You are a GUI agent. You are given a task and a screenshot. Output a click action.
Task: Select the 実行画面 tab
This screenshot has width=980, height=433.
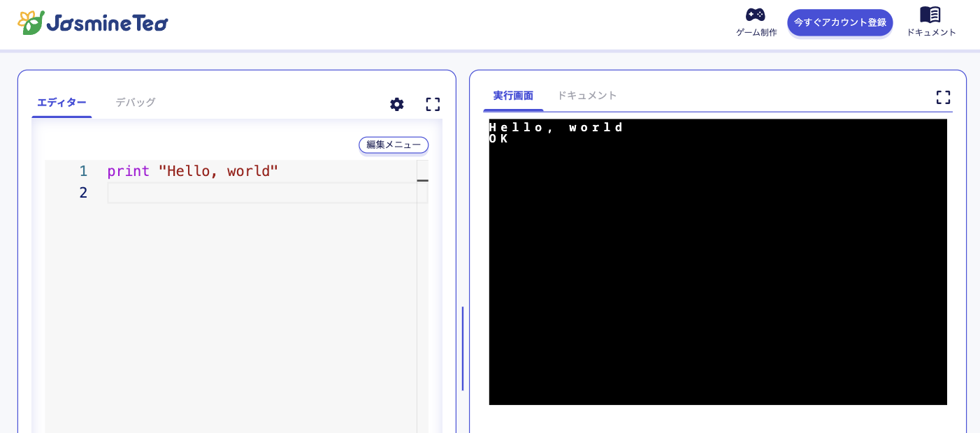tap(513, 96)
